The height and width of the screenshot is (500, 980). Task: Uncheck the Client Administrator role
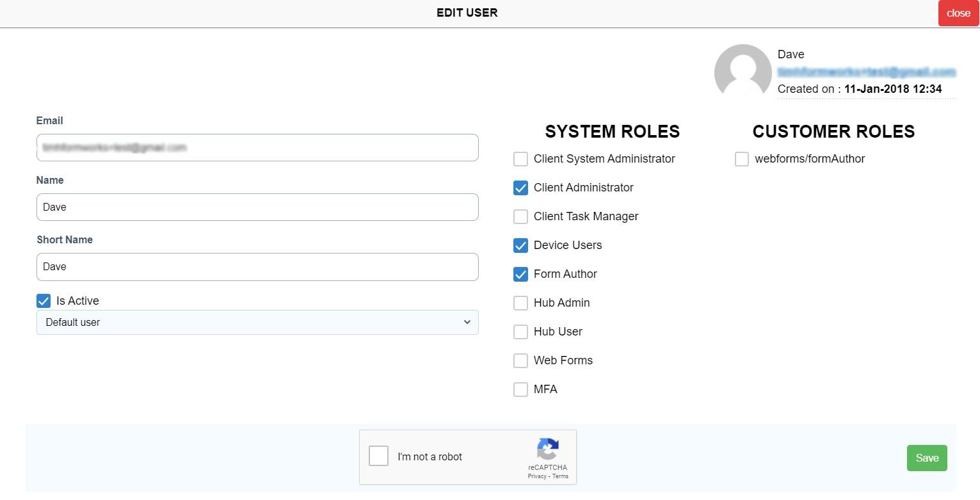coord(521,188)
